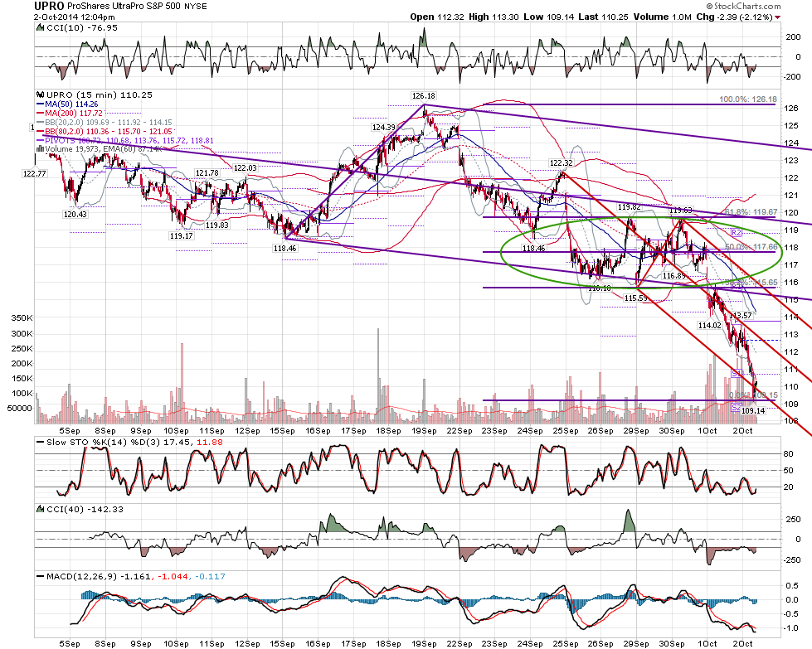The height and width of the screenshot is (649, 812).
Task: Click the 124.39 price callout on the chart
Action: 384,128
